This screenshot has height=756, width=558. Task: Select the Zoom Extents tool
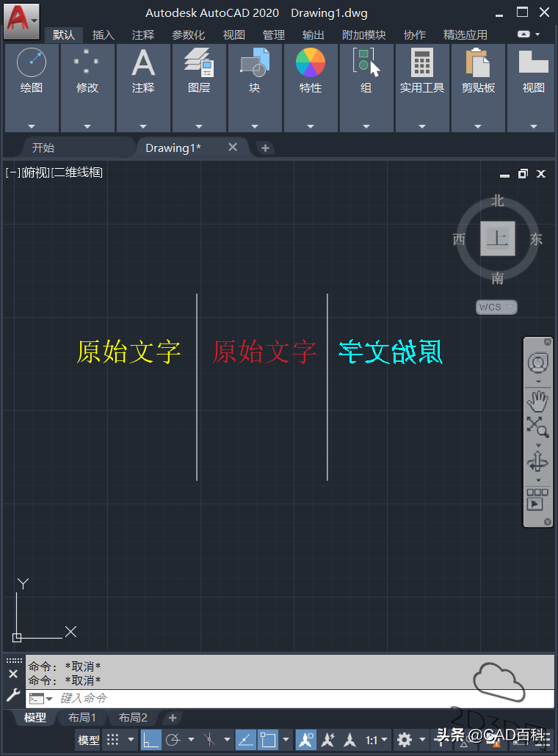click(x=537, y=427)
